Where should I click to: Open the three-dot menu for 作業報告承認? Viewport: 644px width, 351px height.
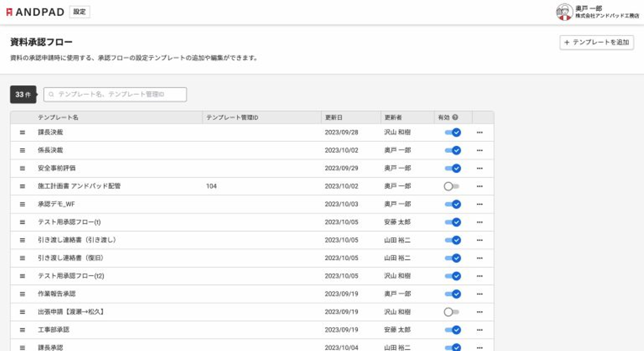tap(479, 294)
